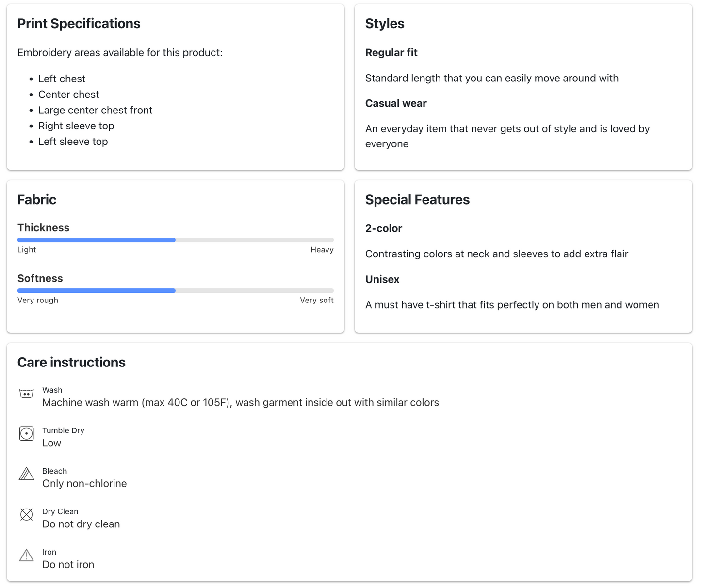
Task: Click the 'Fabric' heading
Action: click(37, 200)
